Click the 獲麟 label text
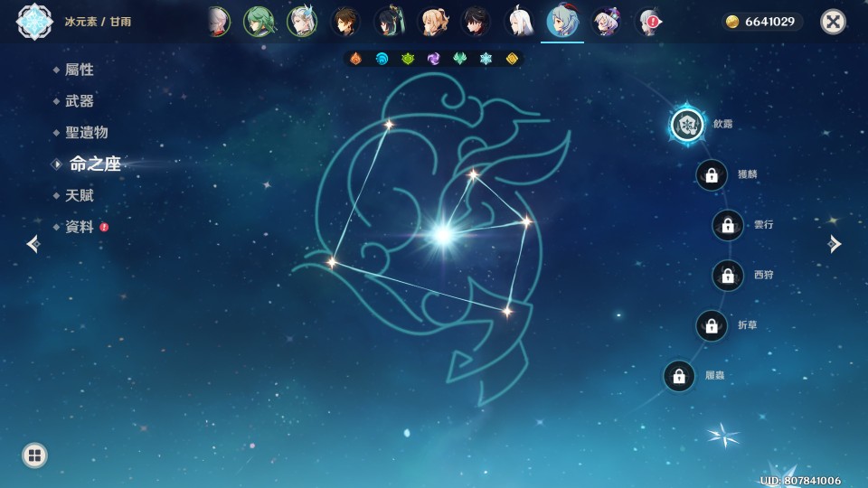This screenshot has width=868, height=488. (748, 174)
